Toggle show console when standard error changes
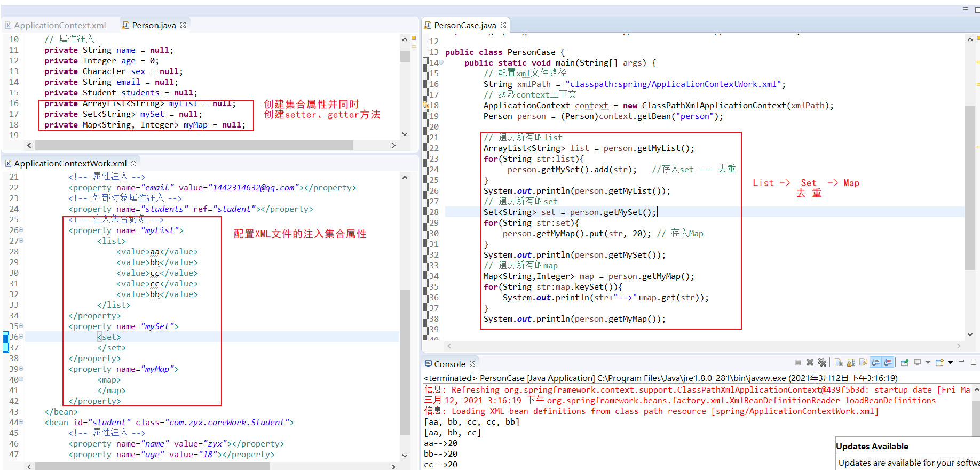The image size is (980, 470). pos(888,362)
